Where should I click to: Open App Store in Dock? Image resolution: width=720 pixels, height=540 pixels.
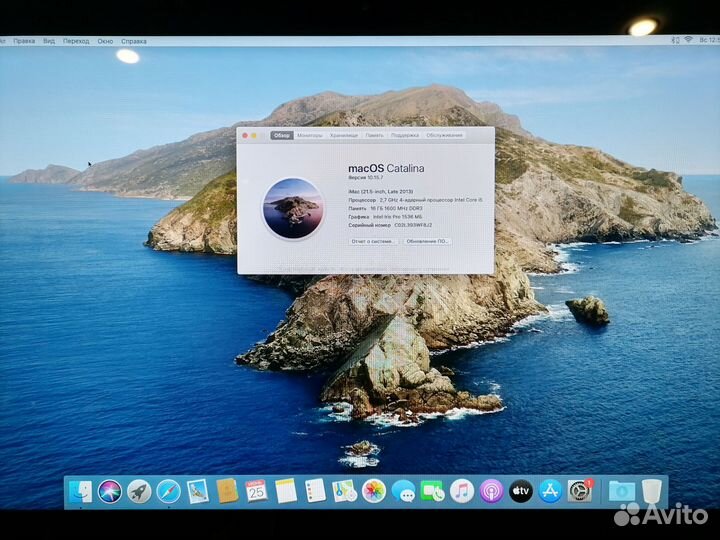550,491
